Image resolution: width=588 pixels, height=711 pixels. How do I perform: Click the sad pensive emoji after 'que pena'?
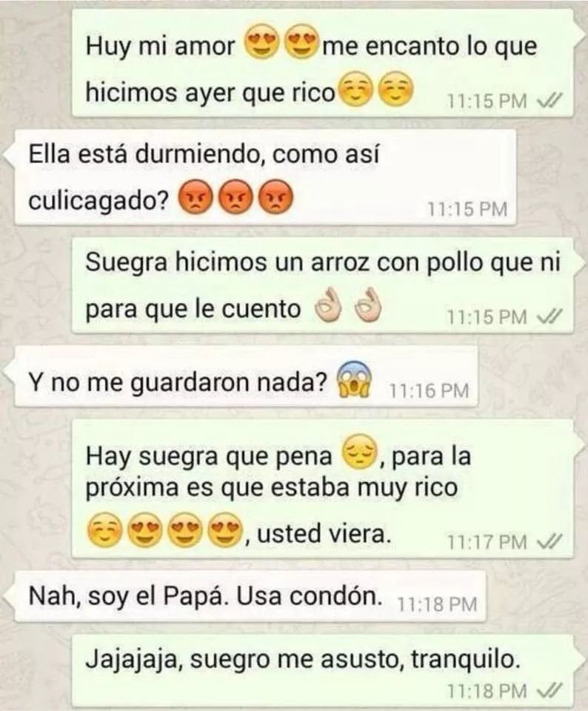coord(358,452)
